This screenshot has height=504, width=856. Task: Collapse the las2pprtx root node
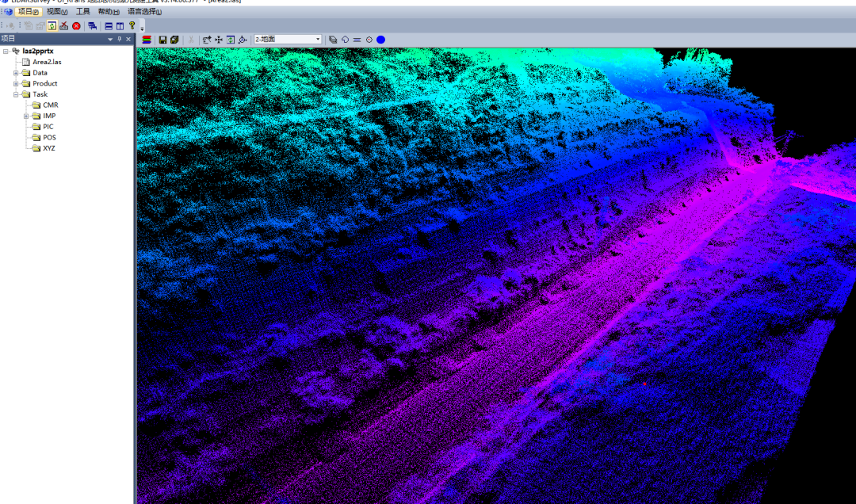coord(6,51)
